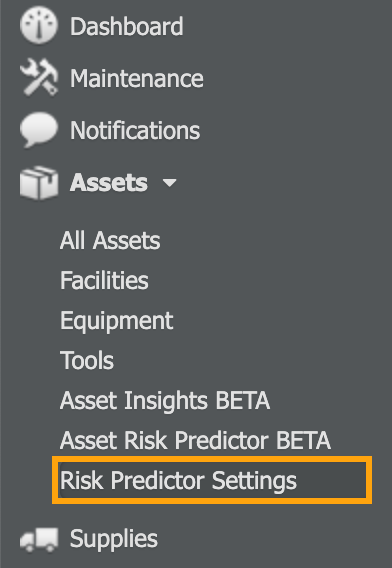This screenshot has width=392, height=568.
Task: Choose Tools in the Assets submenu
Action: 87,360
